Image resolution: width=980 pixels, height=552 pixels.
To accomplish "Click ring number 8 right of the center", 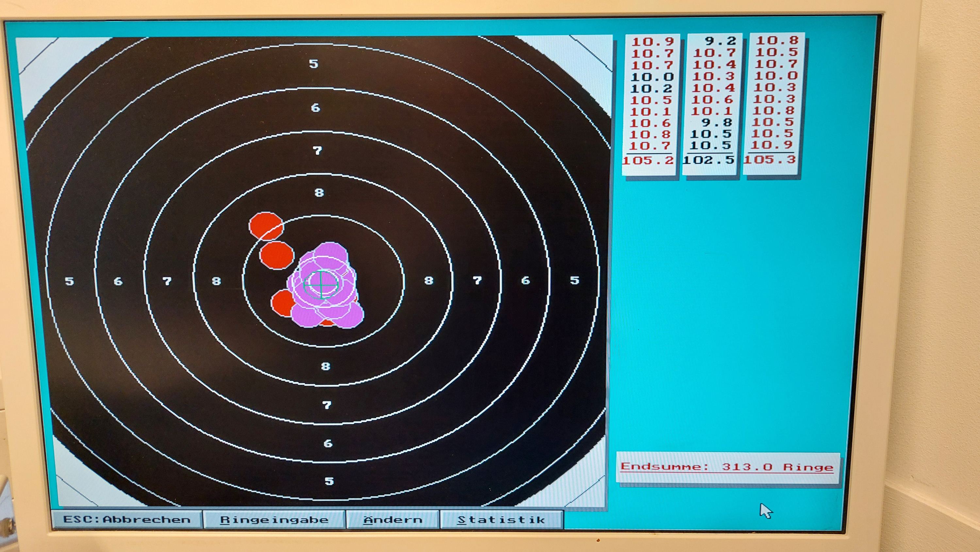I will (429, 281).
